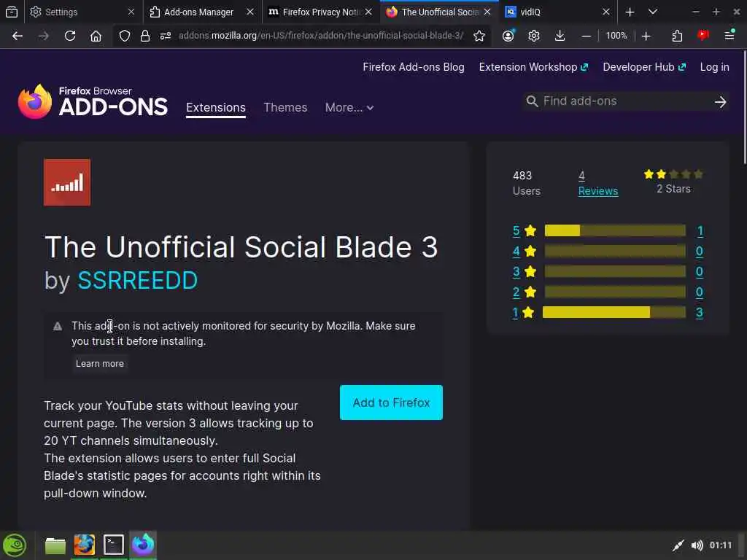747x560 pixels.
Task: Click the taskbar clock 01:11
Action: [720, 545]
